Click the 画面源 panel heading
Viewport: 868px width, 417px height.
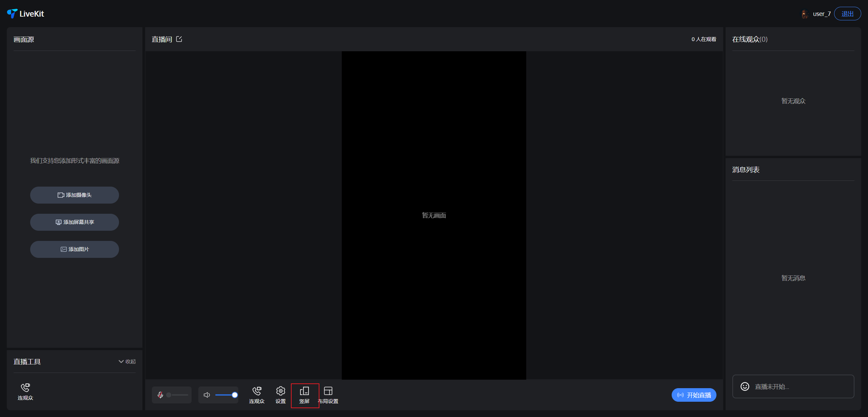click(x=24, y=39)
